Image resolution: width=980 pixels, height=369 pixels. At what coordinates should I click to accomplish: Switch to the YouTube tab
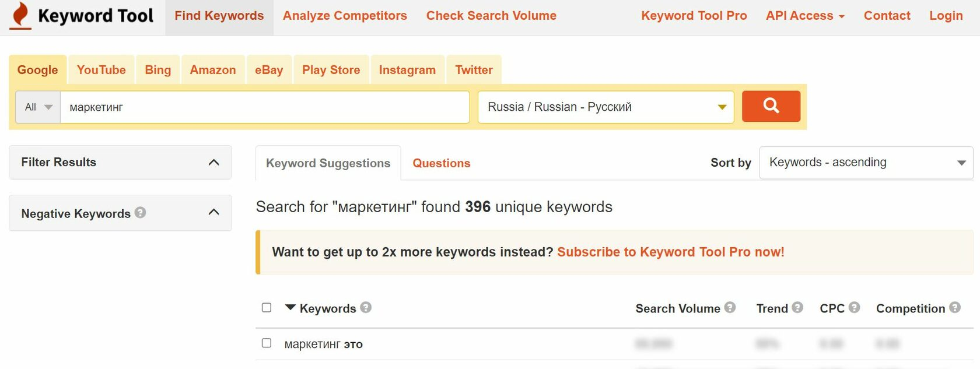point(101,69)
